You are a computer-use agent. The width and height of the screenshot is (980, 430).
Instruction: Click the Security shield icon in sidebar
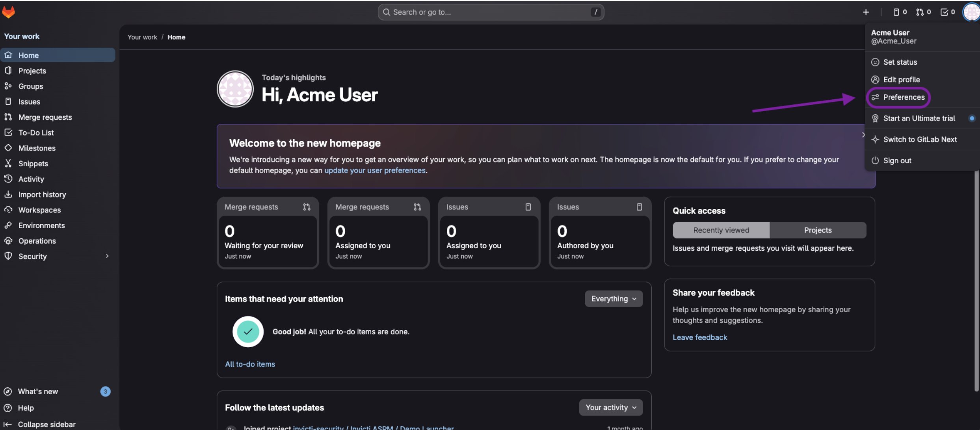[8, 256]
